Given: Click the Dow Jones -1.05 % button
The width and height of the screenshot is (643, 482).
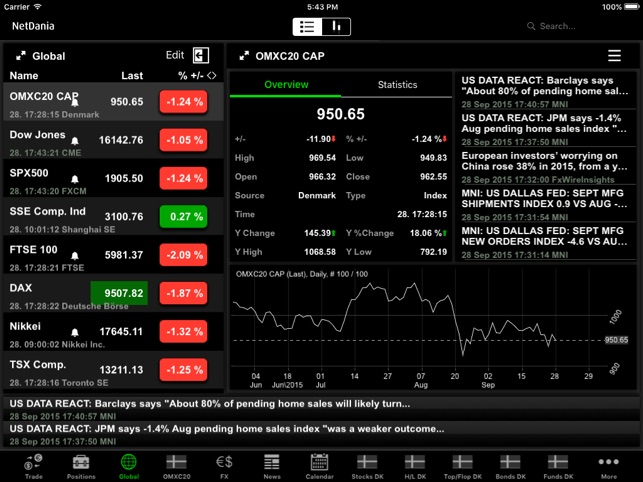Looking at the screenshot, I should click(183, 140).
